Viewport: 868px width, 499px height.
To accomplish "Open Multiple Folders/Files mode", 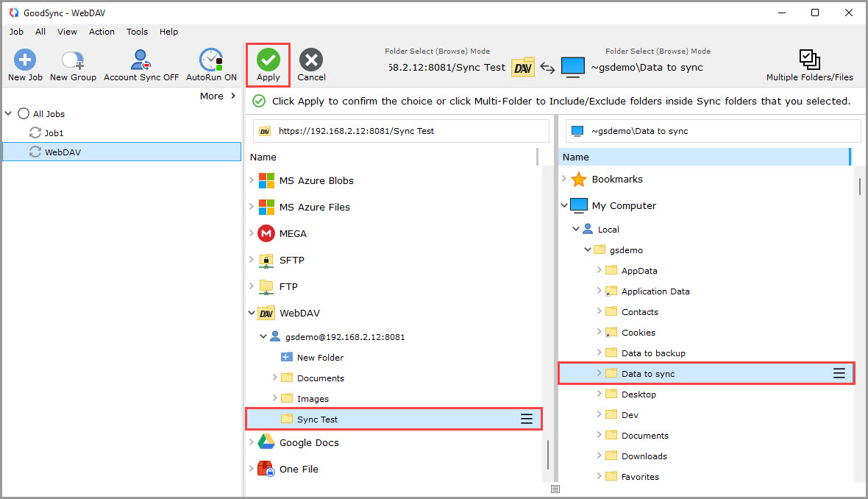I will click(809, 66).
